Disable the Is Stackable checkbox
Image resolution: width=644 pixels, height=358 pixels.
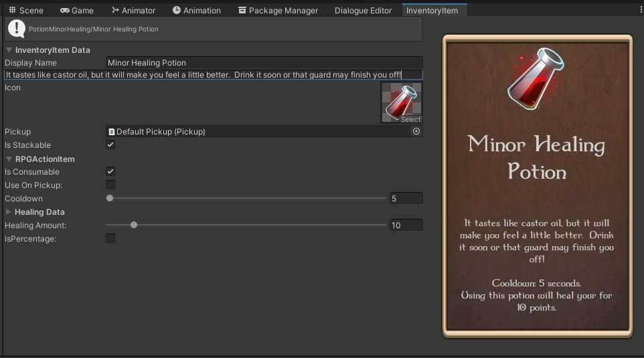tap(110, 145)
